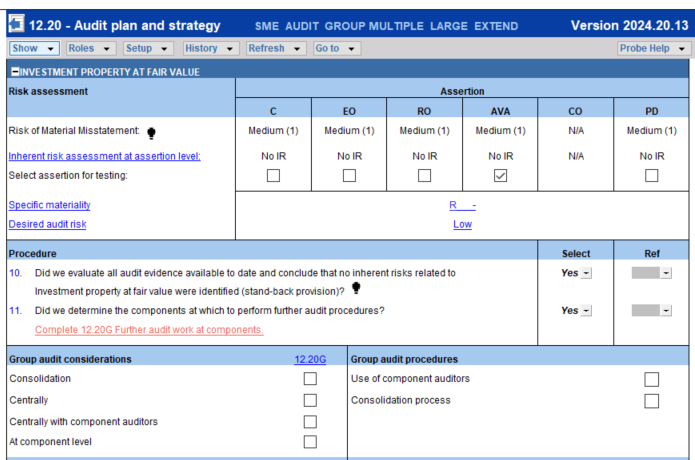Click procedure number 10

click(x=15, y=273)
